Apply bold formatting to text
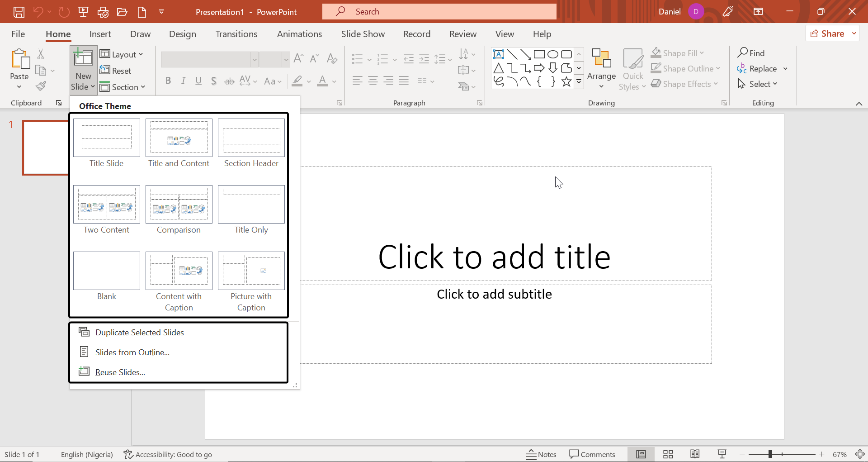The width and height of the screenshot is (868, 462). [168, 81]
